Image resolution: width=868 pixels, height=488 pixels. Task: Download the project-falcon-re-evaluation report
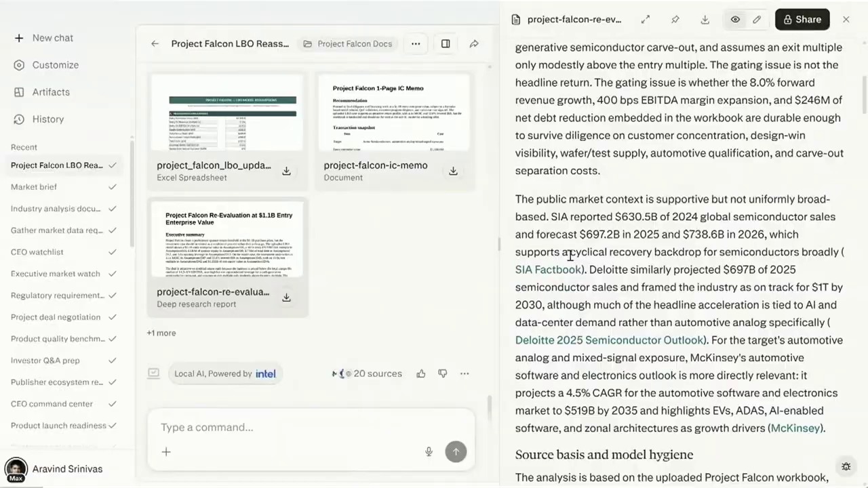tap(286, 298)
